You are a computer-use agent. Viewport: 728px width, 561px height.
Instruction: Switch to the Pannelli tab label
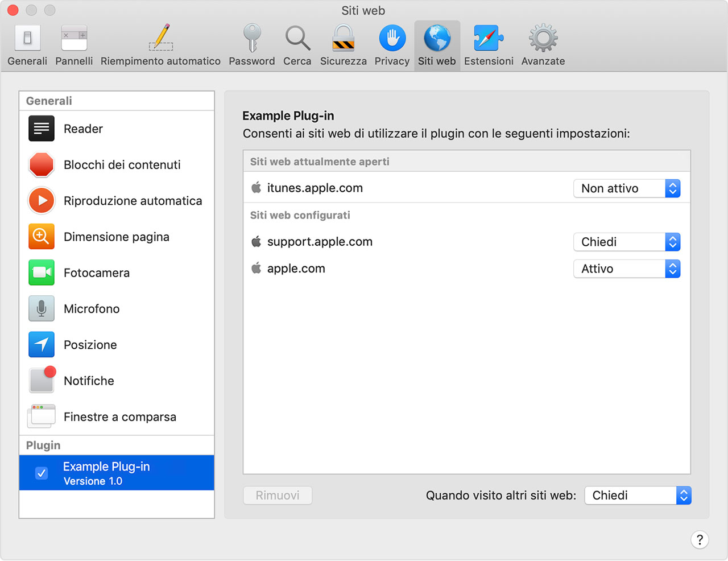[74, 61]
